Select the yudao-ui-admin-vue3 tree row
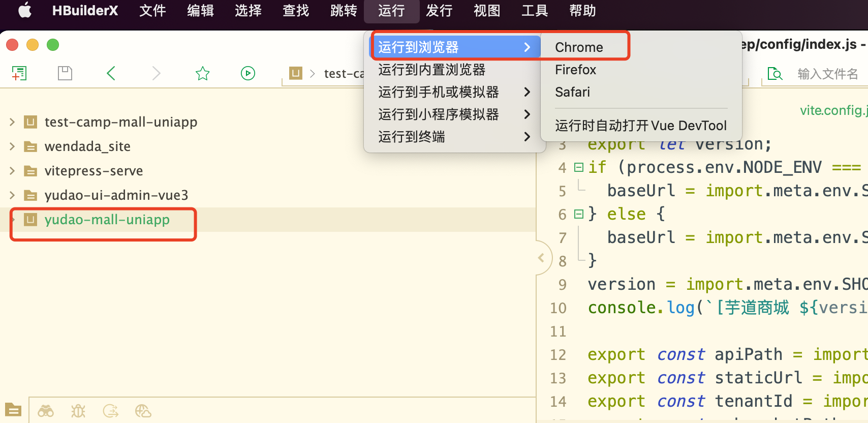This screenshot has width=868, height=423. tap(268, 195)
